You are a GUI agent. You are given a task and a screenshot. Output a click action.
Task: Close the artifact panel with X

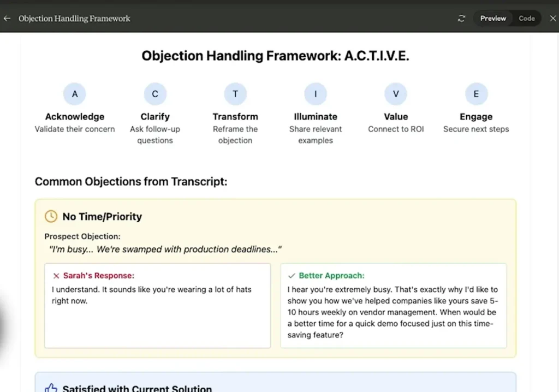tap(552, 18)
